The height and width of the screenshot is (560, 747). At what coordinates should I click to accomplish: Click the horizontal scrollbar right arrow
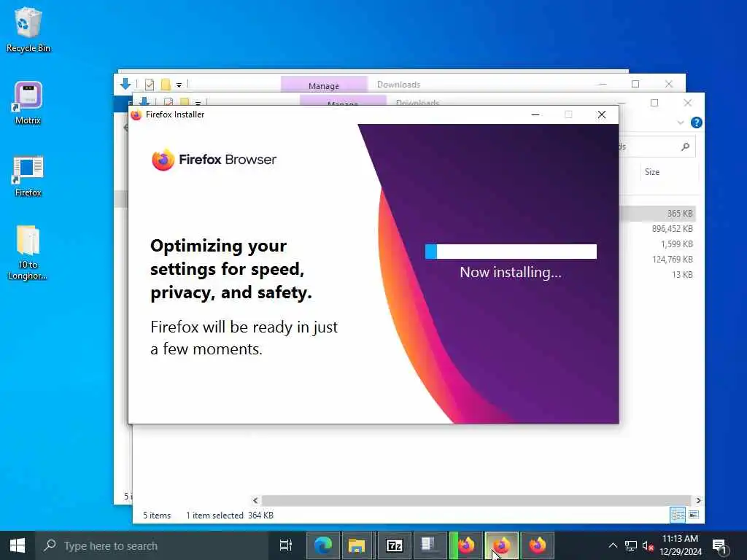698,500
